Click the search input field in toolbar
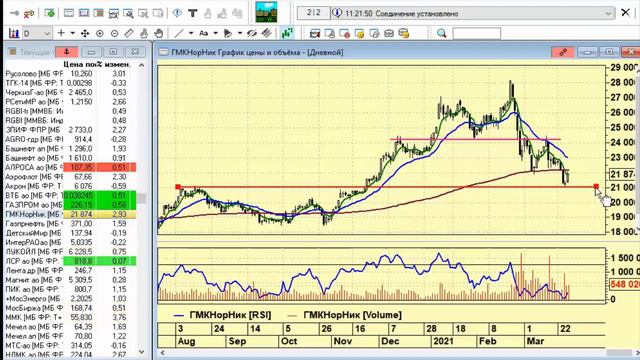 tap(476, 33)
